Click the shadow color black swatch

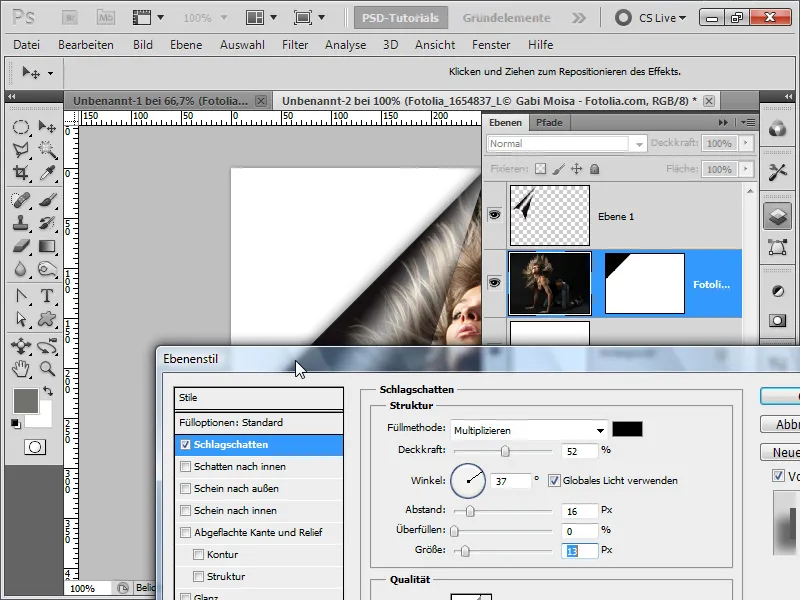627,429
